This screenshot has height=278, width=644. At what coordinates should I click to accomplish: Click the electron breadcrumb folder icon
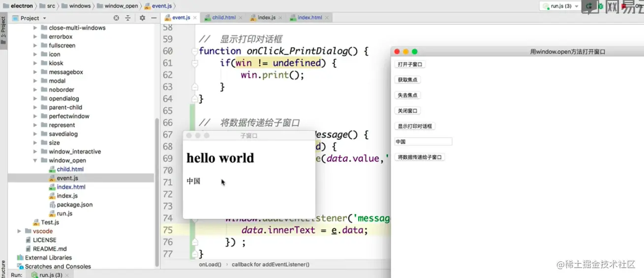pos(5,6)
